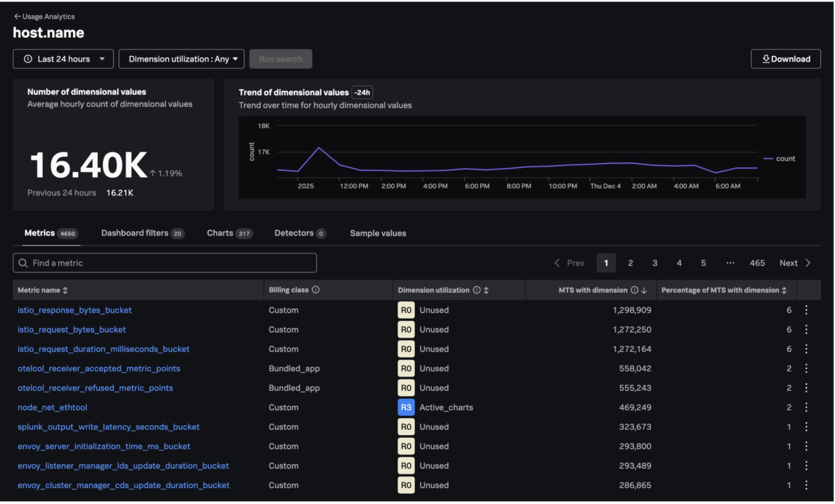Sort by Metric name column arrows

(65, 291)
